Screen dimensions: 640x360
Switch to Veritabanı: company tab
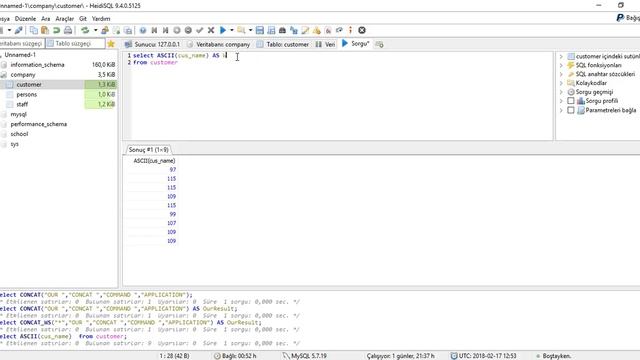click(218, 44)
